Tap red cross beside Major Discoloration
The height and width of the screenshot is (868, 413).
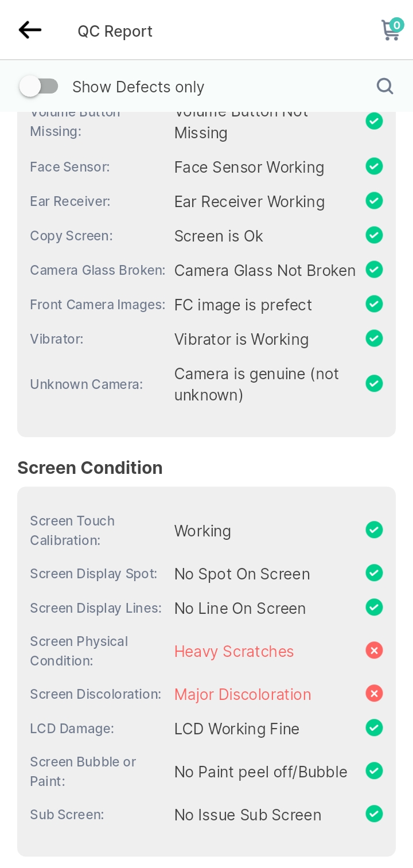click(x=375, y=694)
